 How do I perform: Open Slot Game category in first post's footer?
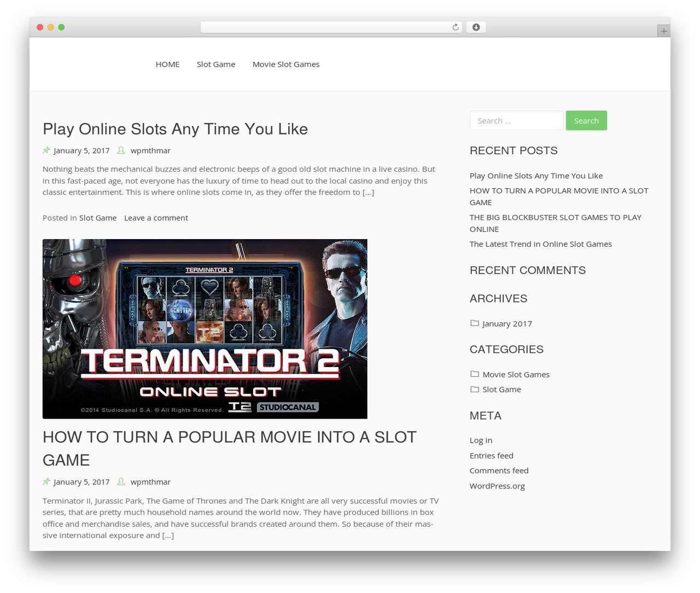click(98, 218)
